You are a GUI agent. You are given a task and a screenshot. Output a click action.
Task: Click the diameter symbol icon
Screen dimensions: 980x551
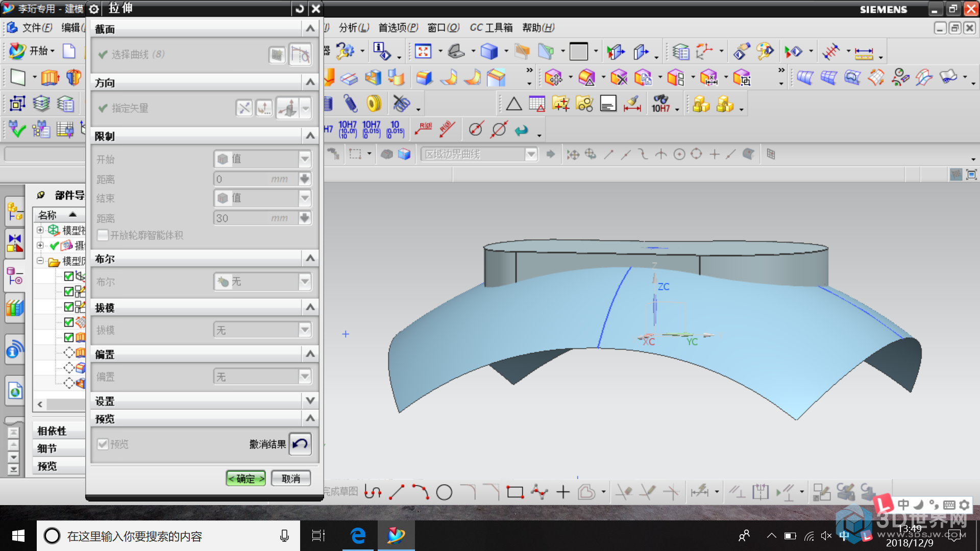coord(475,129)
